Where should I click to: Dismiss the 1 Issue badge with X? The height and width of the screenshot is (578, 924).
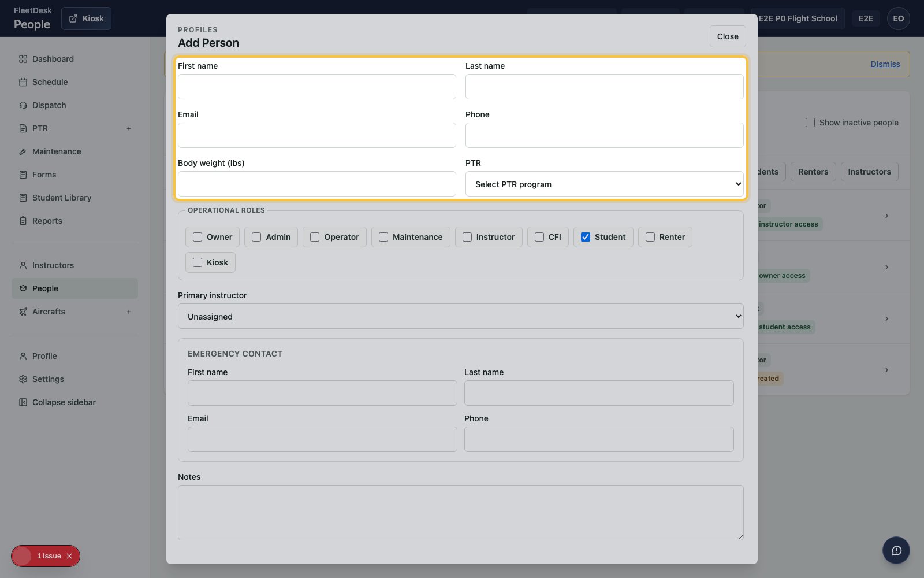69,556
